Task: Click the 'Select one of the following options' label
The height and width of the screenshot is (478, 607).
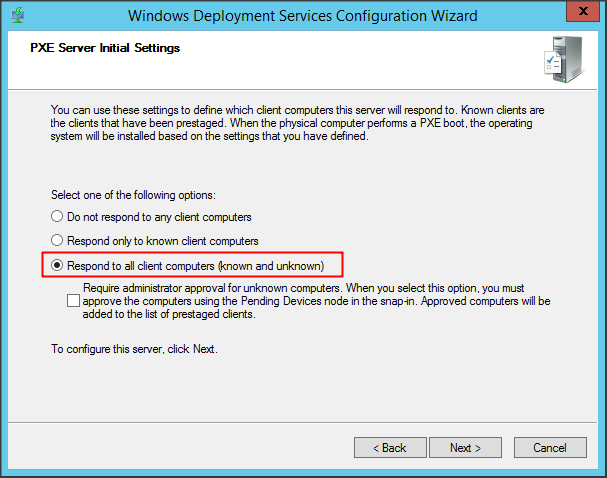Action: [x=133, y=193]
